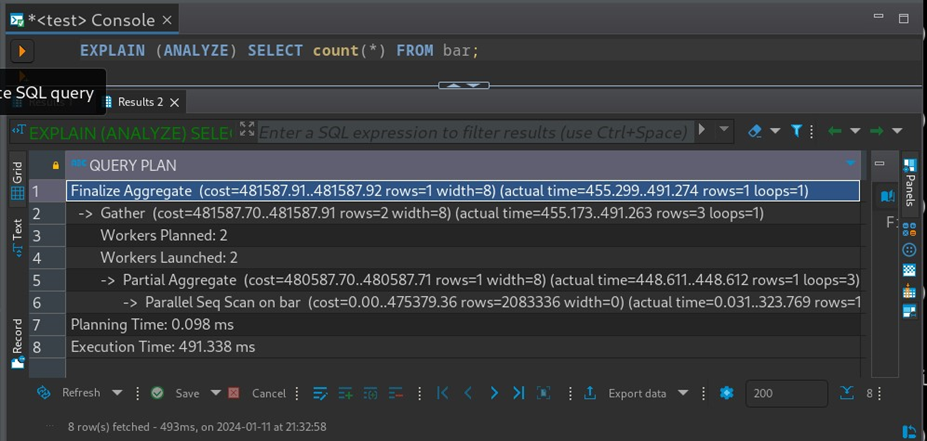Cancel changes with the Cancel button

pyautogui.click(x=257, y=393)
